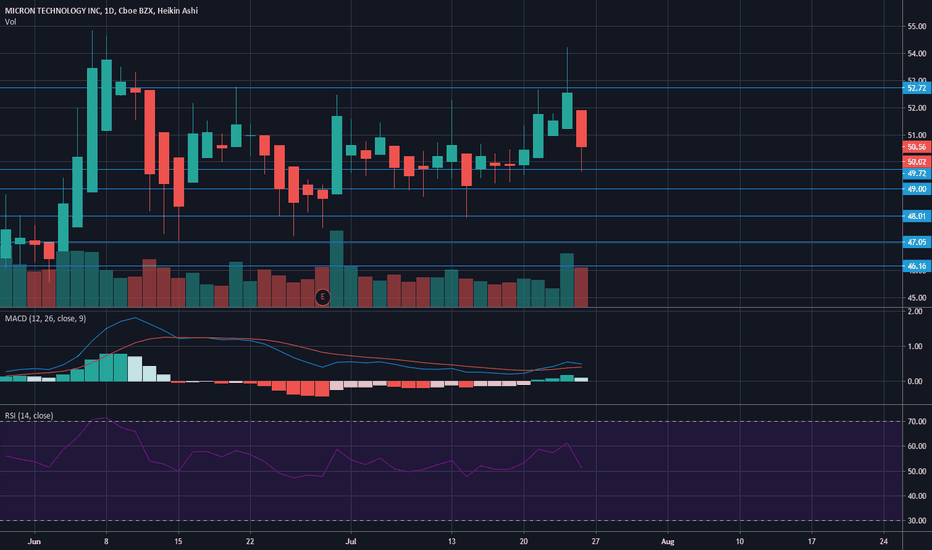Image resolution: width=932 pixels, height=550 pixels.
Task: Click the earnings 'E' marker on chart
Action: tap(322, 297)
